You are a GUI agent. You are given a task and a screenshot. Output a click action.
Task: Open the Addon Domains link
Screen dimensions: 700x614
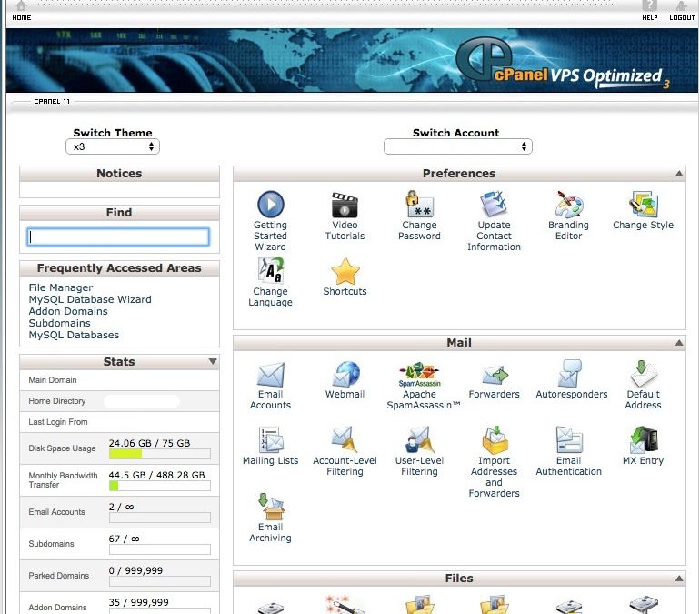(x=68, y=311)
